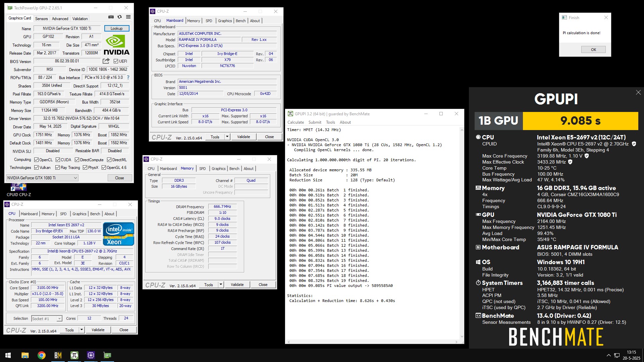Screen dimensions: 644x362
Task: Close the BenchMate GPUPI result panel
Action: coord(638,93)
